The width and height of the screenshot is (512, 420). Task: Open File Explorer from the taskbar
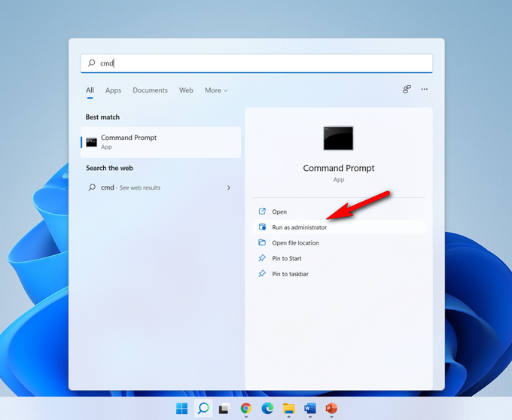click(288, 408)
